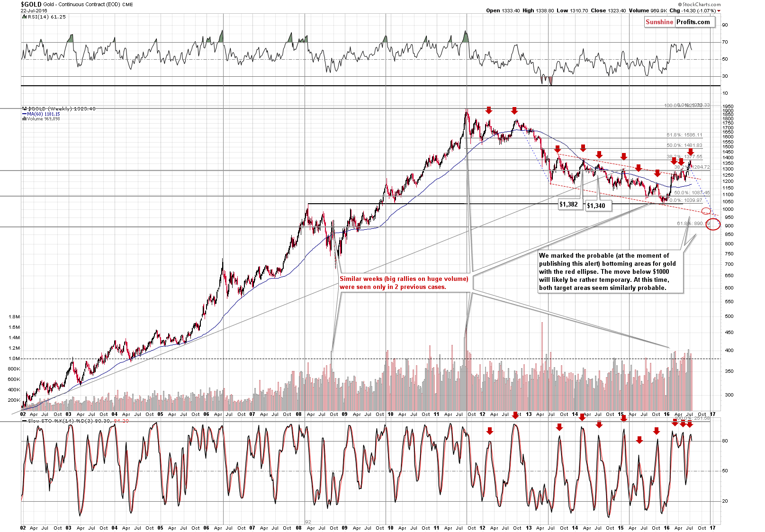Click the Open 1333.40 value

pos(503,10)
